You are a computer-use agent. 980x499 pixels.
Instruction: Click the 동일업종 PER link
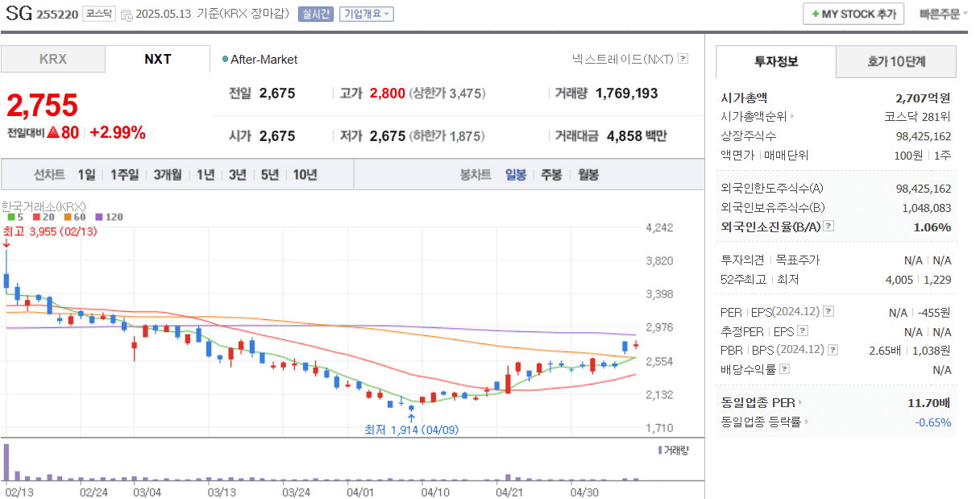point(758,402)
